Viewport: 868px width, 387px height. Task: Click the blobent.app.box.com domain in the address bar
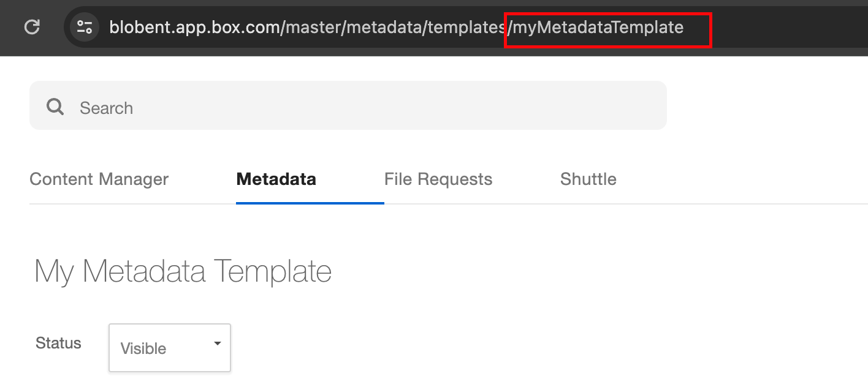tap(194, 27)
